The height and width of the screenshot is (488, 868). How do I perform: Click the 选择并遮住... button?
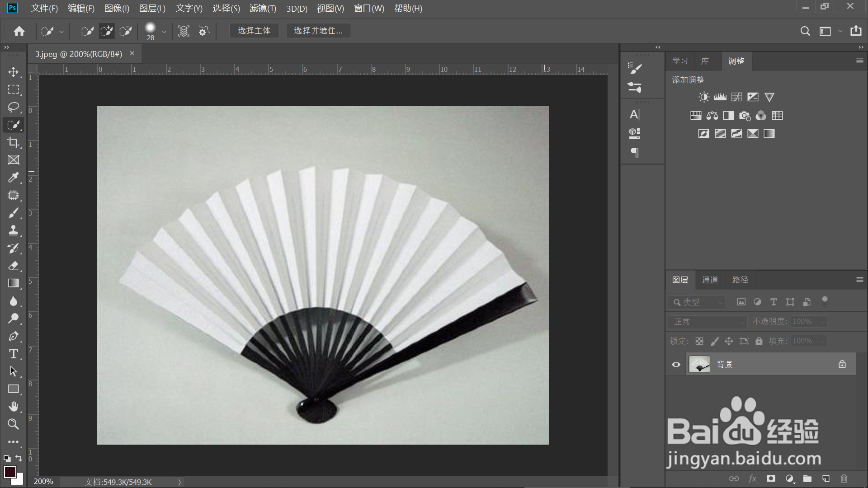click(318, 31)
